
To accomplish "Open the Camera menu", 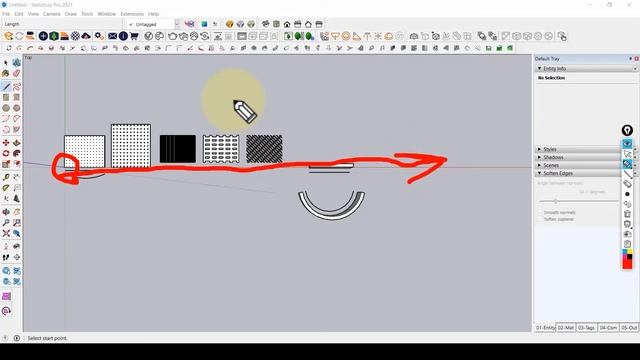I will (51, 14).
